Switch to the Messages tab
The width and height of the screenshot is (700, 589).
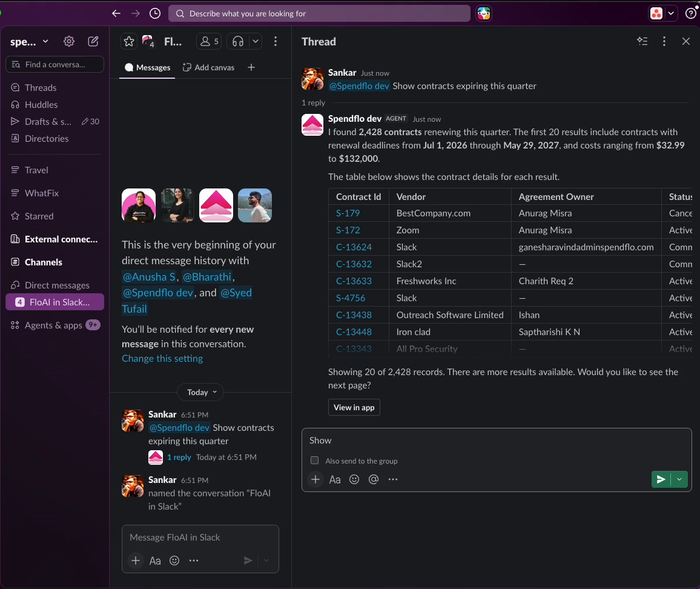click(x=147, y=67)
